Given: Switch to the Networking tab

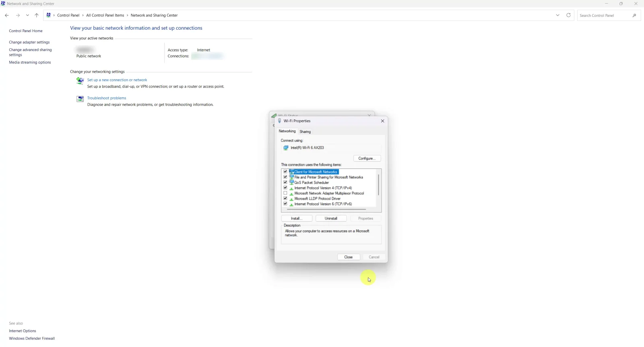Looking at the screenshot, I should (287, 131).
